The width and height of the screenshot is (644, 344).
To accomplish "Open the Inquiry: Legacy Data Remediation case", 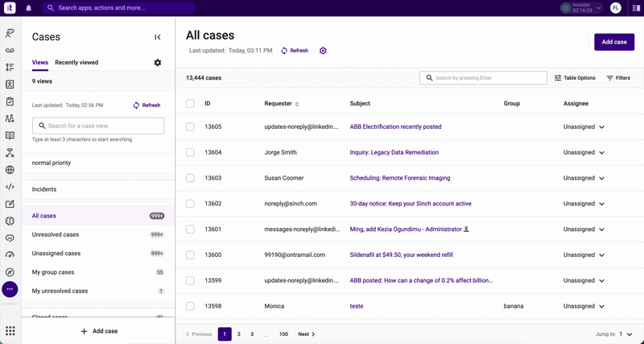I will click(x=394, y=152).
